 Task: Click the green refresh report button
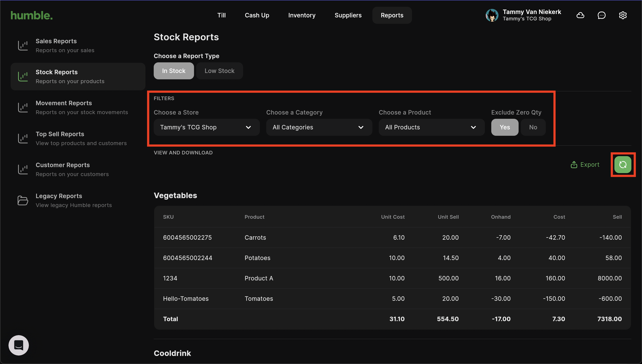click(623, 165)
